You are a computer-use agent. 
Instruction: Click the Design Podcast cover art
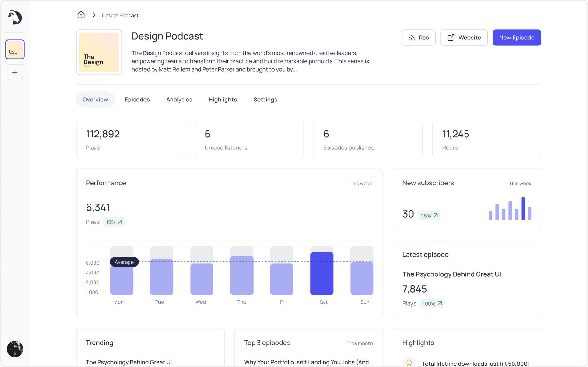[99, 52]
